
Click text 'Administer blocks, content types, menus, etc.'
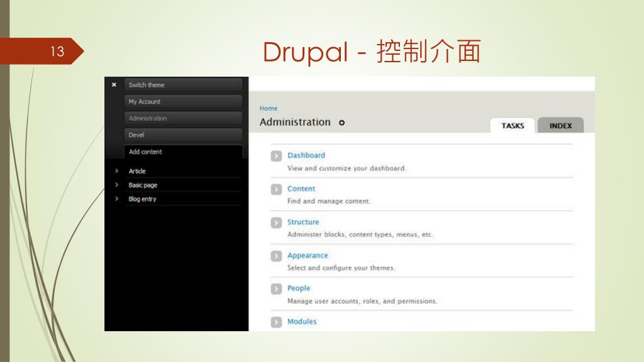360,234
